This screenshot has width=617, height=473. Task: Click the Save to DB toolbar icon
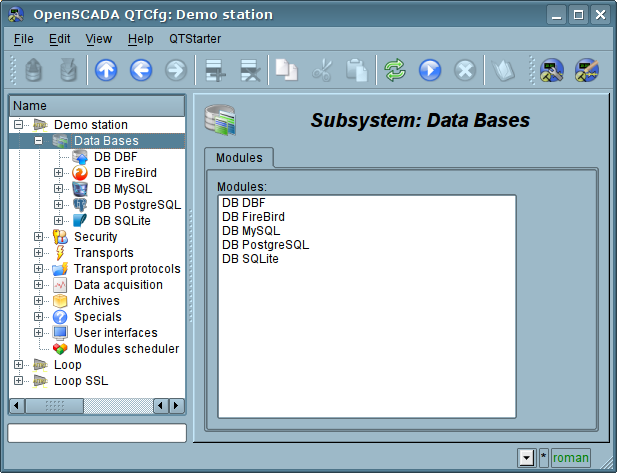68,70
